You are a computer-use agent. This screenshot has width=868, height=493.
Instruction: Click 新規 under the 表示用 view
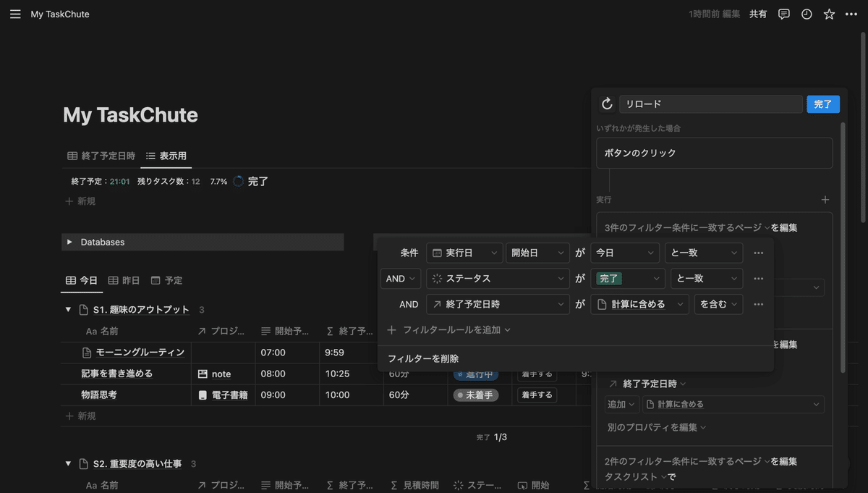pos(80,201)
